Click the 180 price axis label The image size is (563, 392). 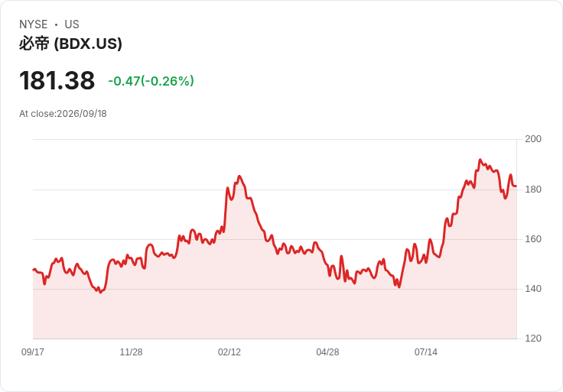pos(533,190)
